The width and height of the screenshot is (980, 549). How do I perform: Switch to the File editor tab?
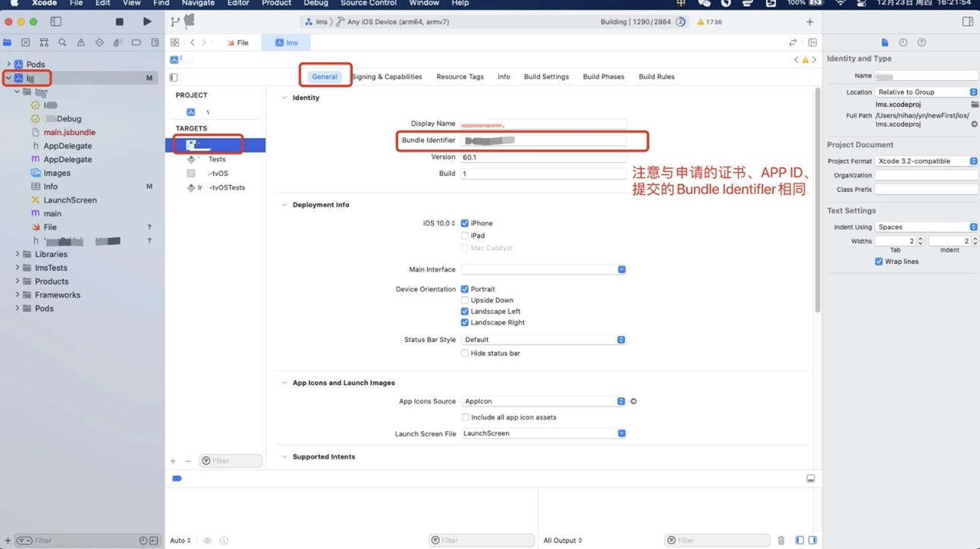point(237,42)
